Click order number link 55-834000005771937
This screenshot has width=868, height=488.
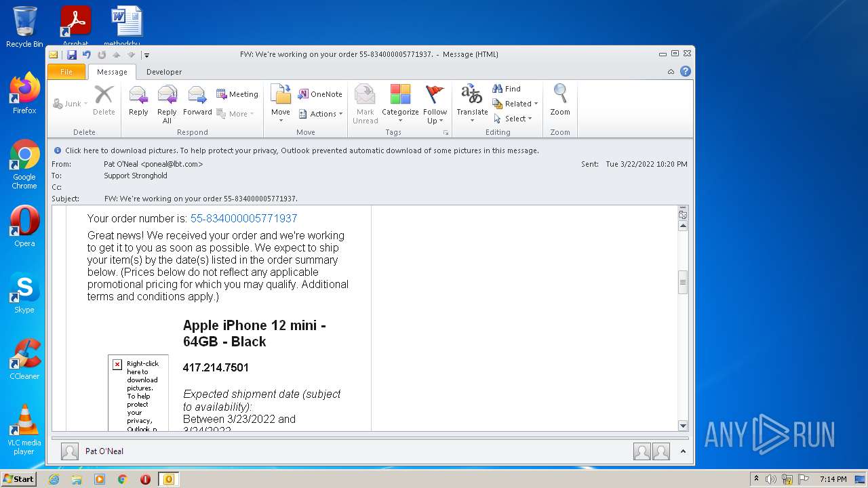pyautogui.click(x=243, y=218)
